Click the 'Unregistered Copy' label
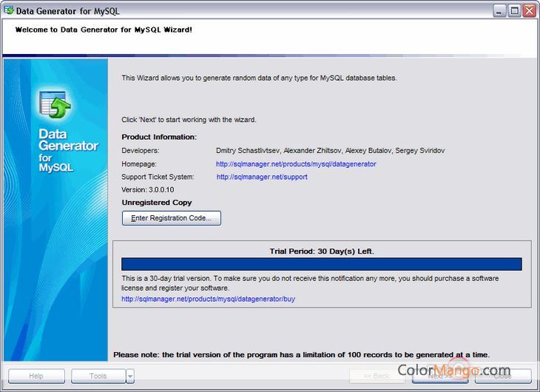 click(x=157, y=202)
